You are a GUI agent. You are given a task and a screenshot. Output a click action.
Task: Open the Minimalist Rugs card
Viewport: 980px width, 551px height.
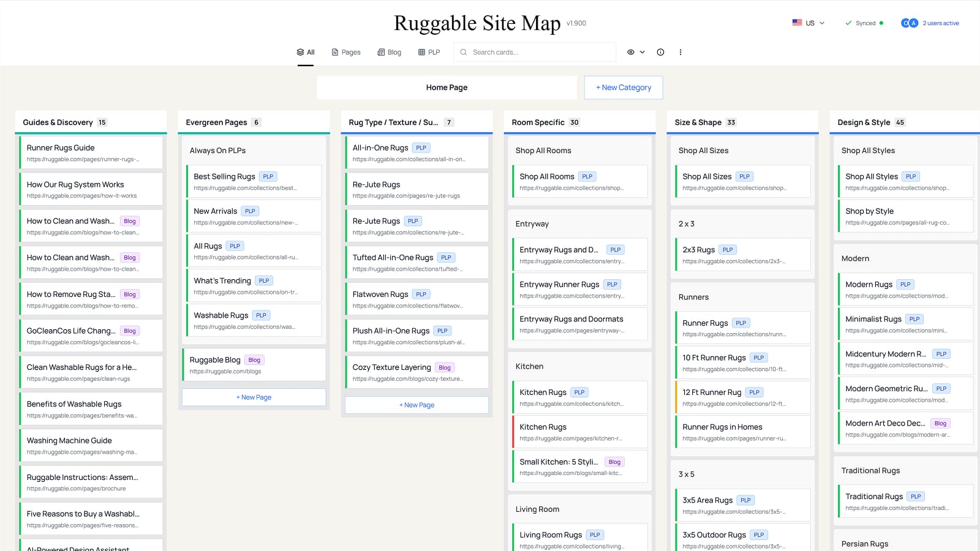point(906,324)
